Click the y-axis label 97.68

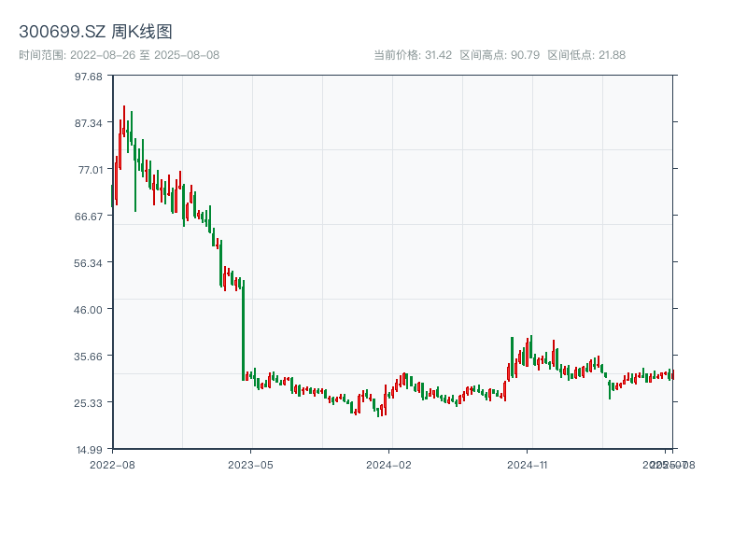89,77
